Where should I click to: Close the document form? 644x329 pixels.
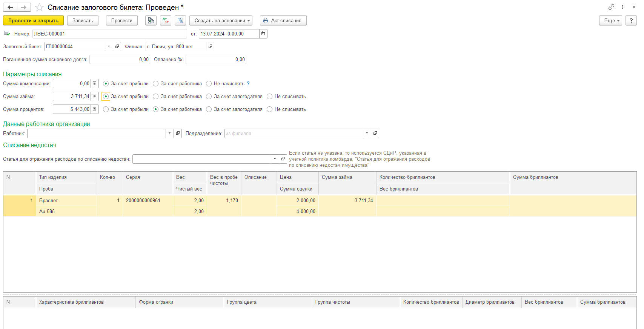(x=634, y=7)
